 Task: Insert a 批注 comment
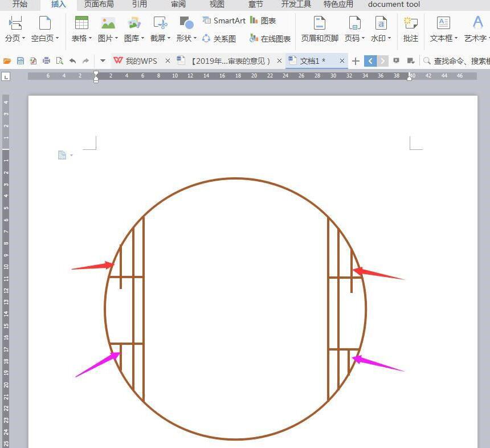411,29
